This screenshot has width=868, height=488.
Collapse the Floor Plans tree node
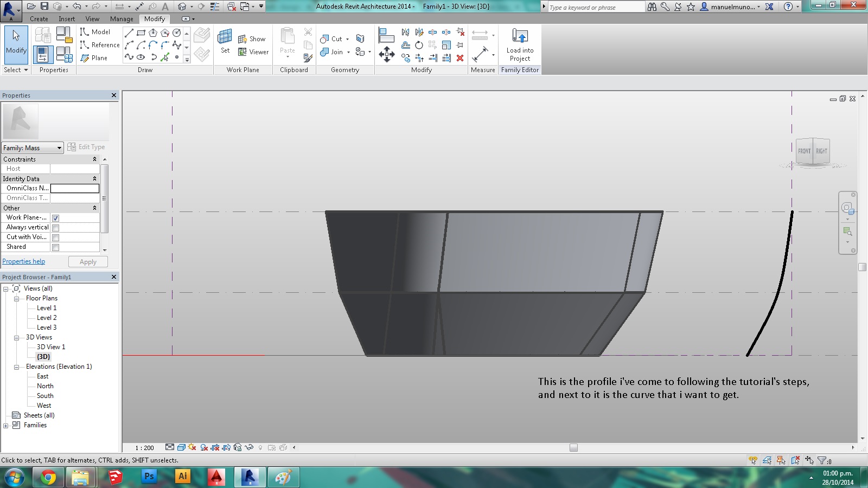pyautogui.click(x=16, y=299)
